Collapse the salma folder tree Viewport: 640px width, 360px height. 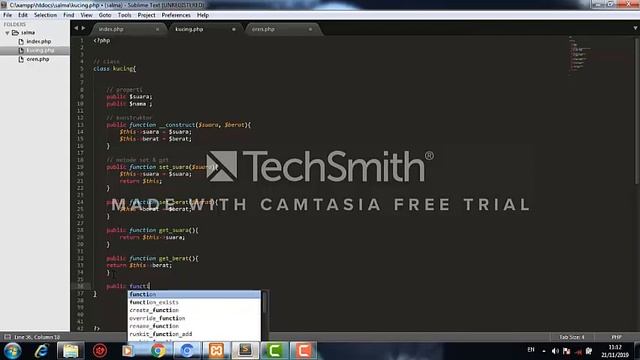click(7, 33)
